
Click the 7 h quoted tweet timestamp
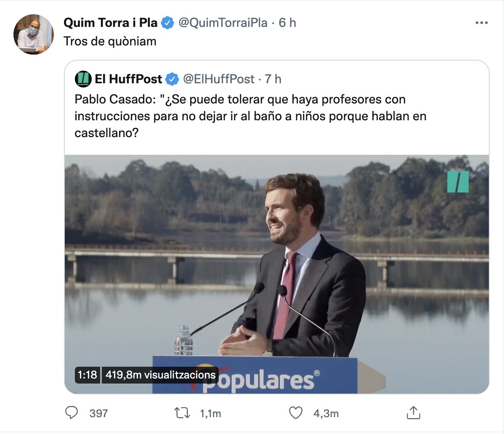273,79
